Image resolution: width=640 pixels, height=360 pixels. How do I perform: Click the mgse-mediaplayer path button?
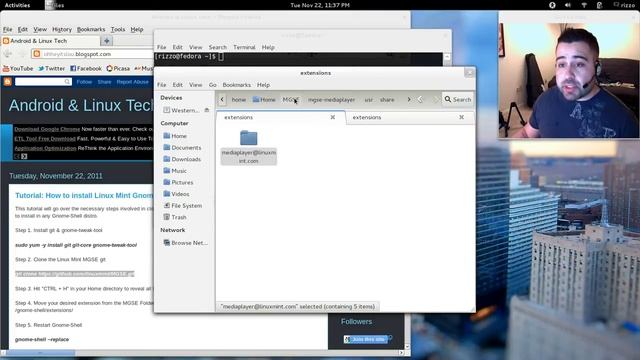tap(331, 100)
